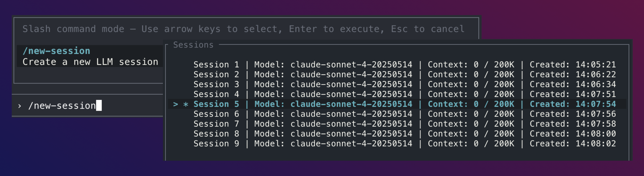Select Session 7 from the Sessions panel

(x=217, y=124)
